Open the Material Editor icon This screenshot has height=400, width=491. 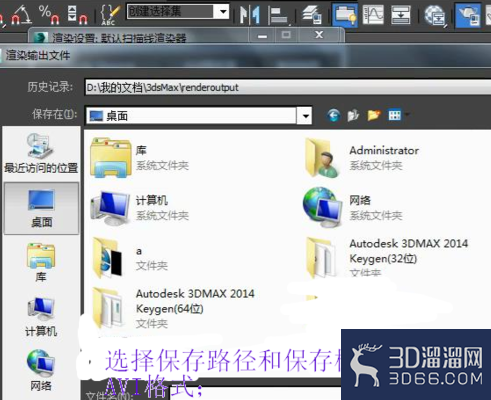[435, 15]
